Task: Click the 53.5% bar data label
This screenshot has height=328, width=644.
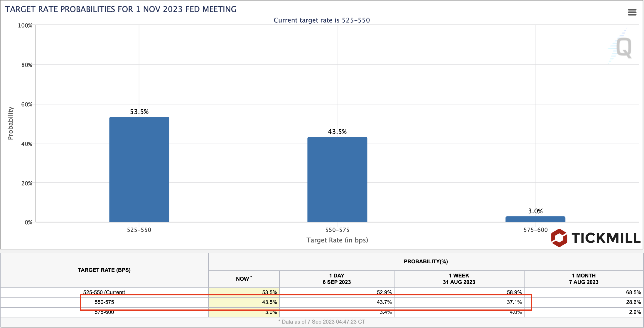Action: tap(139, 112)
